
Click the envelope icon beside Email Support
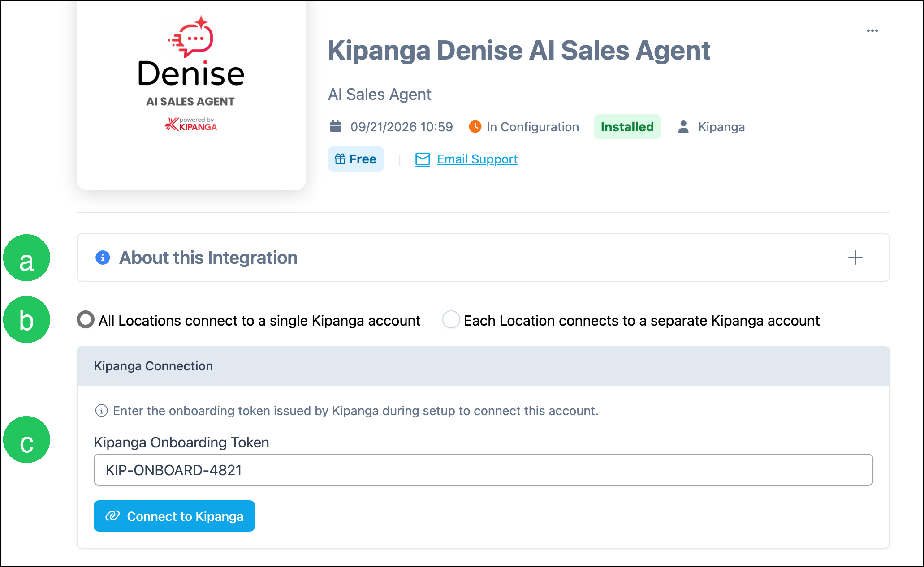pos(423,159)
